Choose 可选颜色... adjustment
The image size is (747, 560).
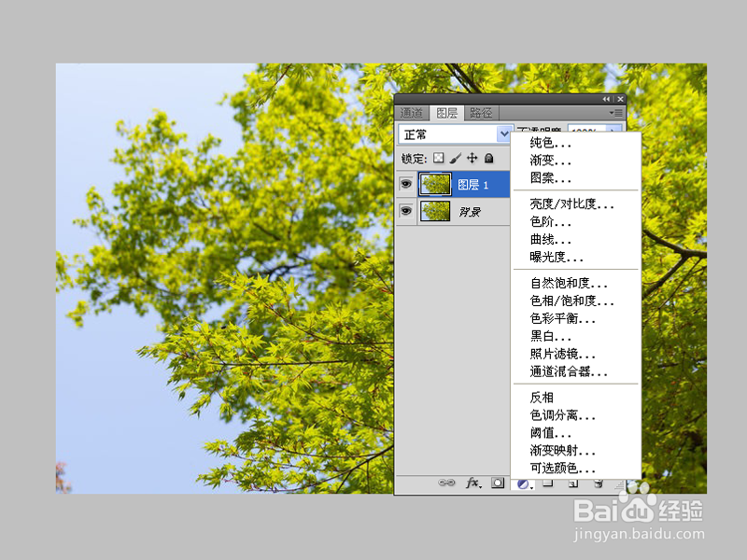(563, 469)
